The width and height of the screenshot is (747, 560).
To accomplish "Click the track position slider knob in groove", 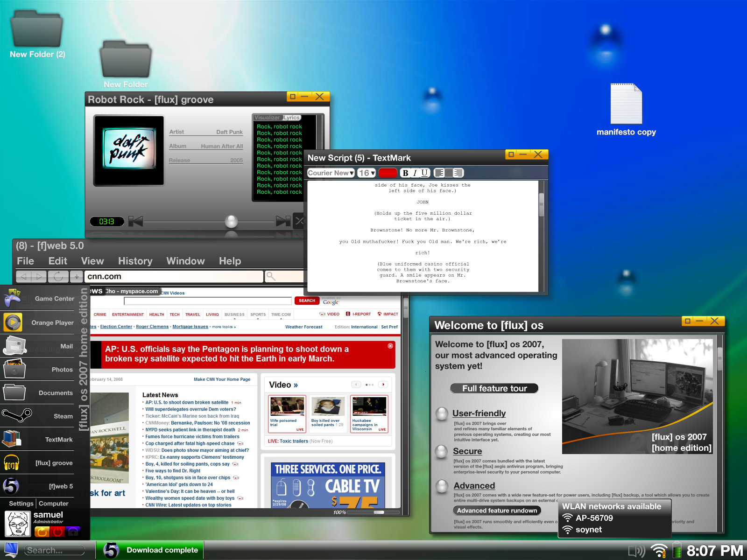I will click(231, 221).
